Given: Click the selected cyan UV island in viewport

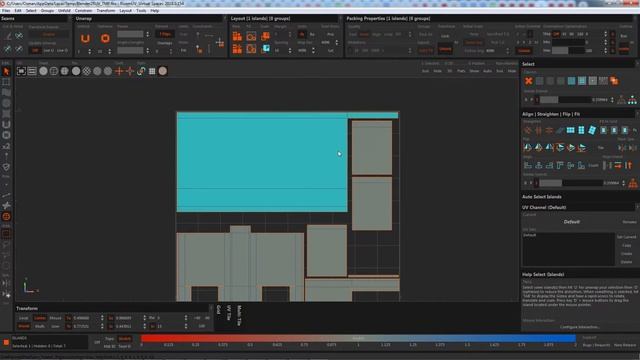Looking at the screenshot, I should (x=262, y=163).
